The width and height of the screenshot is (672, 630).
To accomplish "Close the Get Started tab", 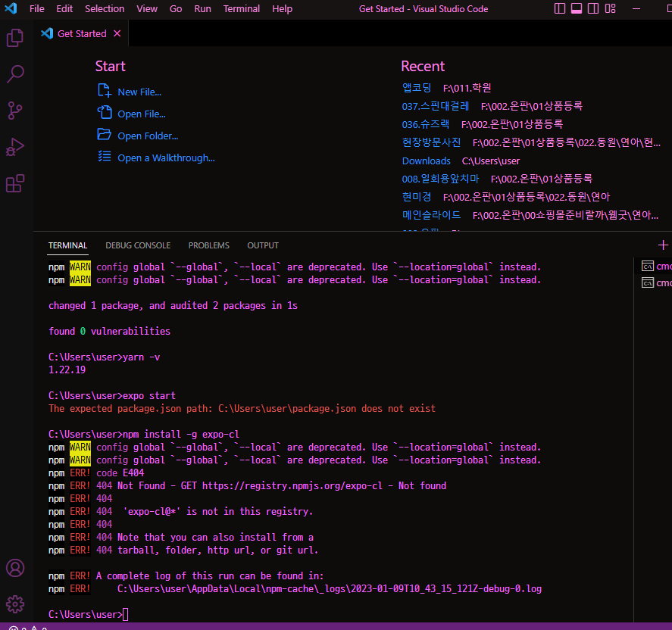I will tap(117, 33).
